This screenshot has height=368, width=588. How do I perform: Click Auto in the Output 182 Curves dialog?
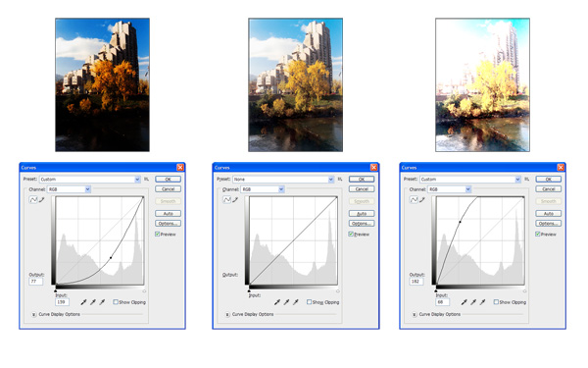point(548,213)
